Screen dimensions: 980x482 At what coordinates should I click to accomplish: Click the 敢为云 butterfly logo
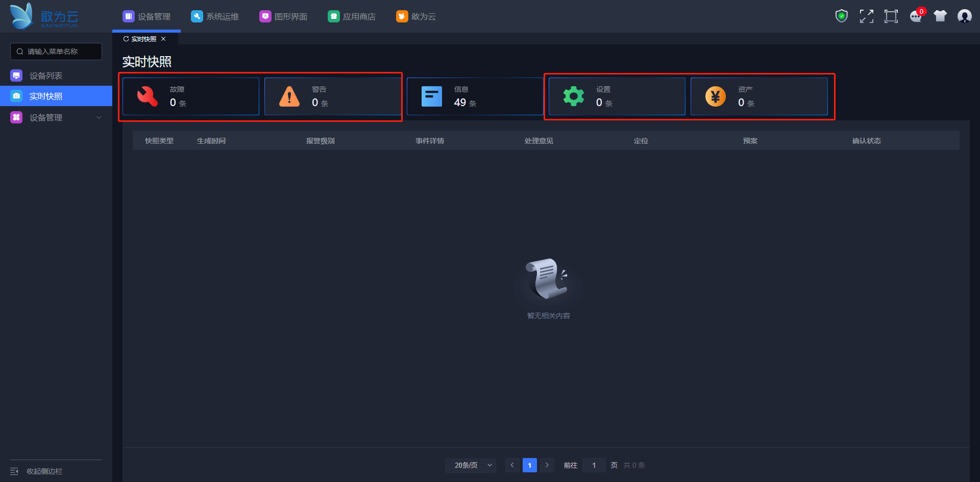(x=44, y=16)
